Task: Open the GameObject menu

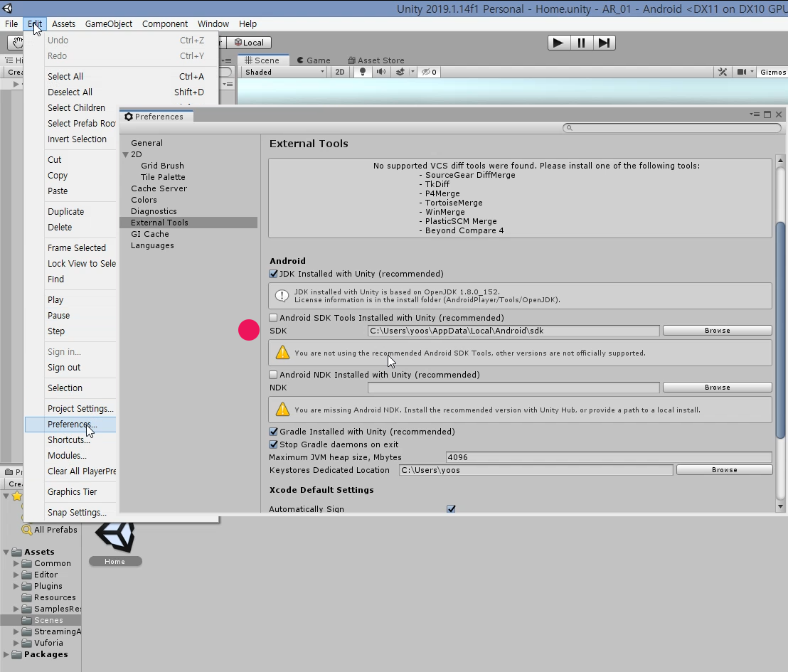Action: (109, 23)
